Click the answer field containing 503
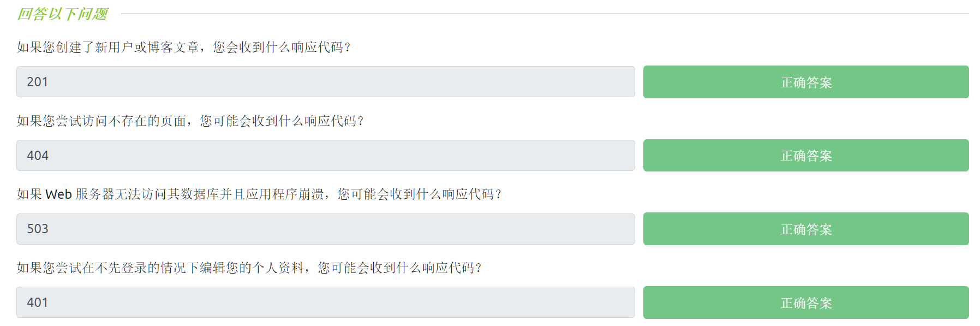This screenshot has height=326, width=980. (325, 229)
